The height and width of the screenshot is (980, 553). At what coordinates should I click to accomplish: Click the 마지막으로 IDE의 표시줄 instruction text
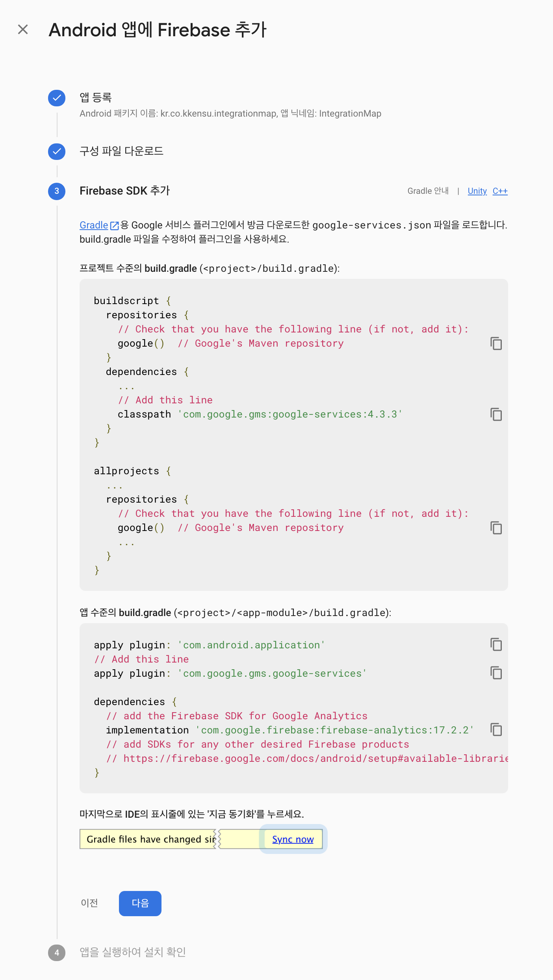click(192, 814)
